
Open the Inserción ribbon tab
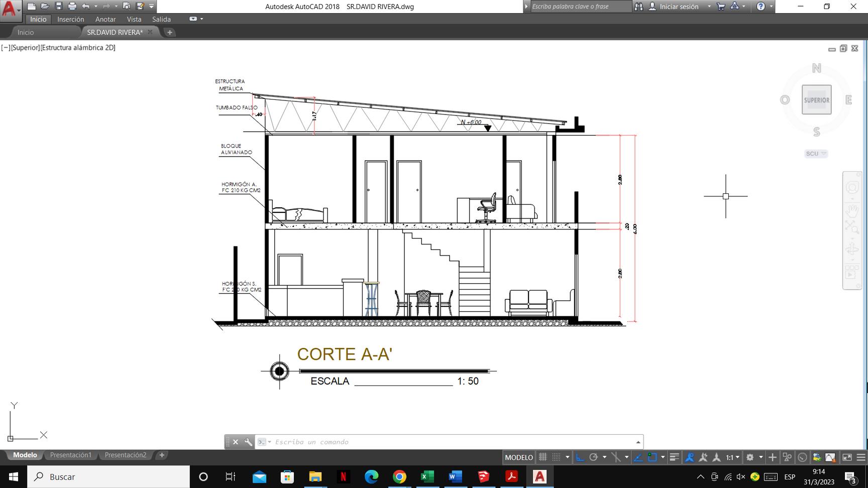tap(71, 19)
